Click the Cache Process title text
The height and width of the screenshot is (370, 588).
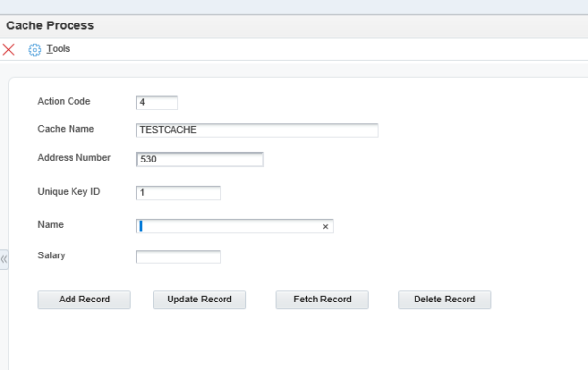pyautogui.click(x=50, y=25)
